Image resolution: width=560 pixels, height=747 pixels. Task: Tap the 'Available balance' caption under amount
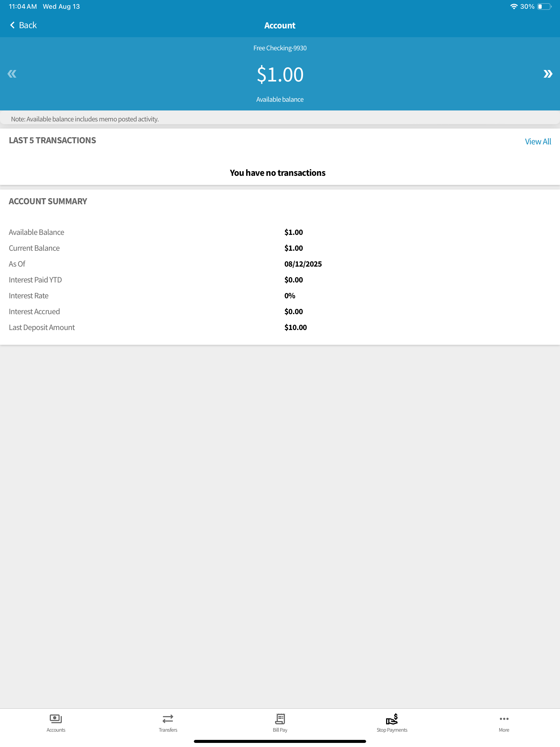point(280,99)
